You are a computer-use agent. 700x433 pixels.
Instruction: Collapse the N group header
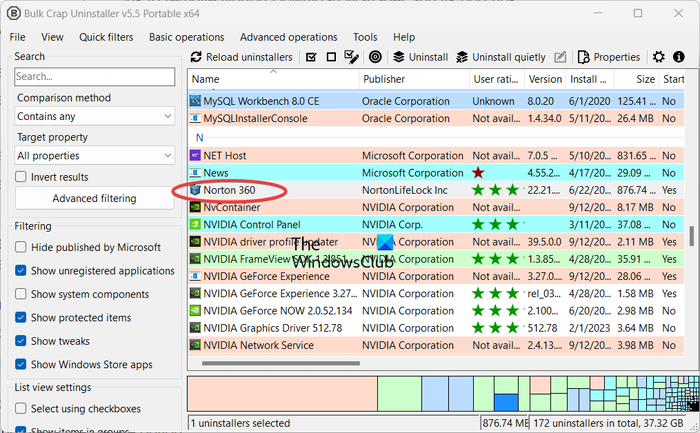pos(200,136)
